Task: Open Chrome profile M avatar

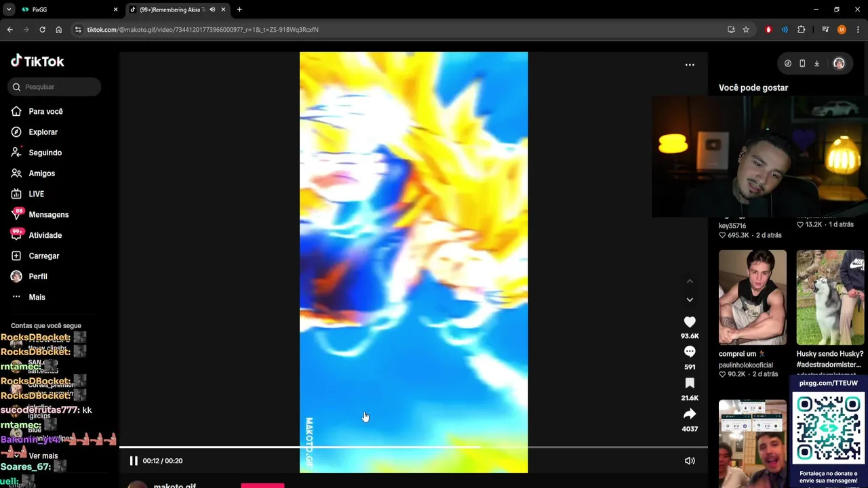Action: click(842, 30)
